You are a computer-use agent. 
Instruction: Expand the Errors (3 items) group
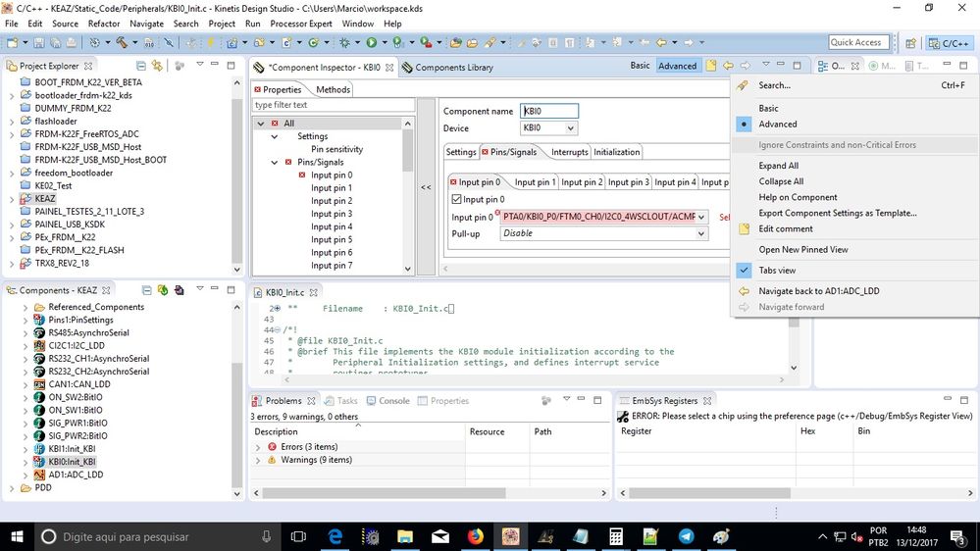coord(258,447)
